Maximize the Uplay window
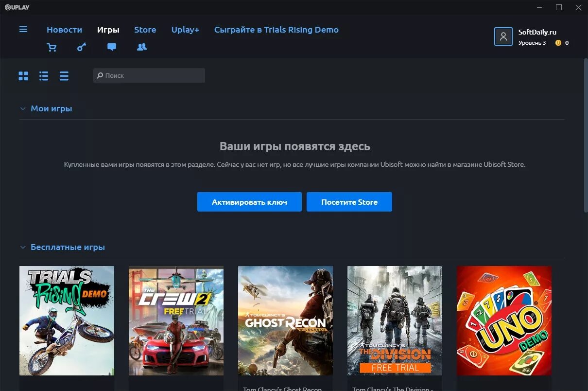This screenshot has width=588, height=391. (559, 7)
